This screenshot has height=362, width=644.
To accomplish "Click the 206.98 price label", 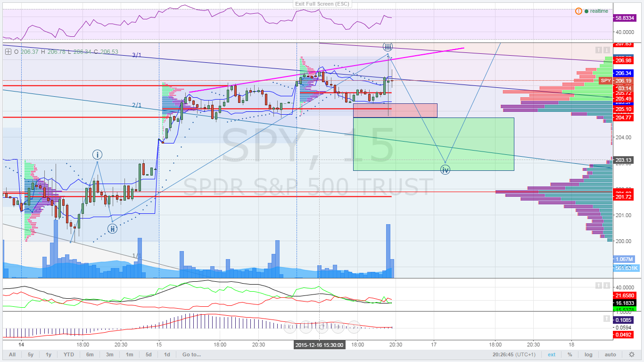I will click(x=623, y=60).
